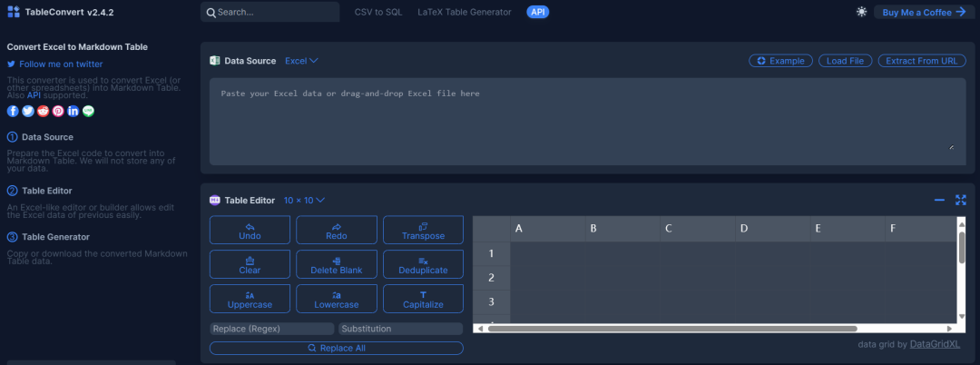
Task: Click the grid horizontal scrollbar thumb
Action: click(x=672, y=328)
